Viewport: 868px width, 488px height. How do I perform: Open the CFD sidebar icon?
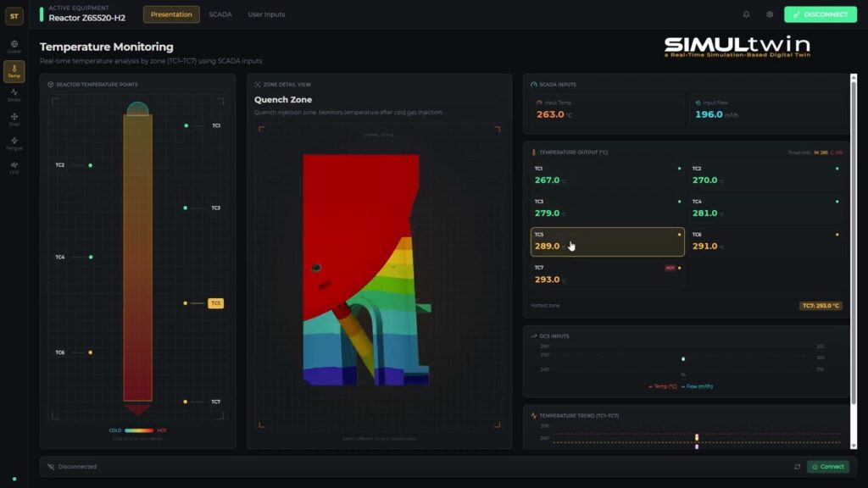click(14, 168)
